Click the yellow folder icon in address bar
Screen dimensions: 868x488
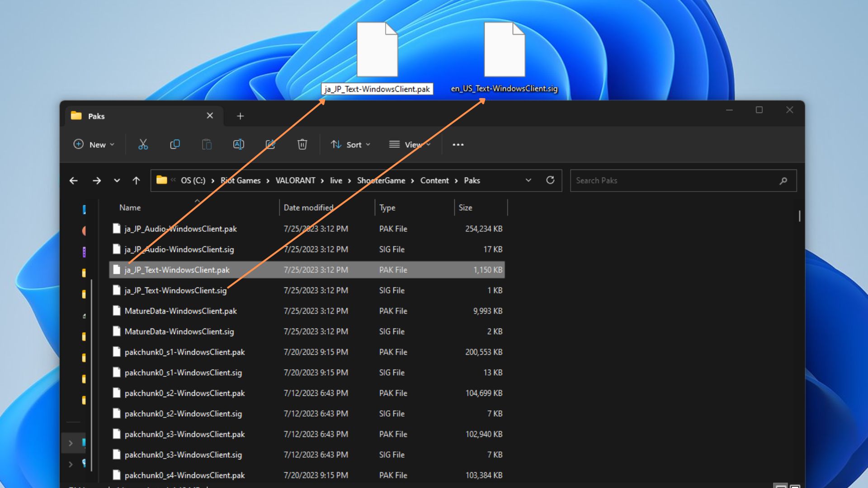coord(161,180)
